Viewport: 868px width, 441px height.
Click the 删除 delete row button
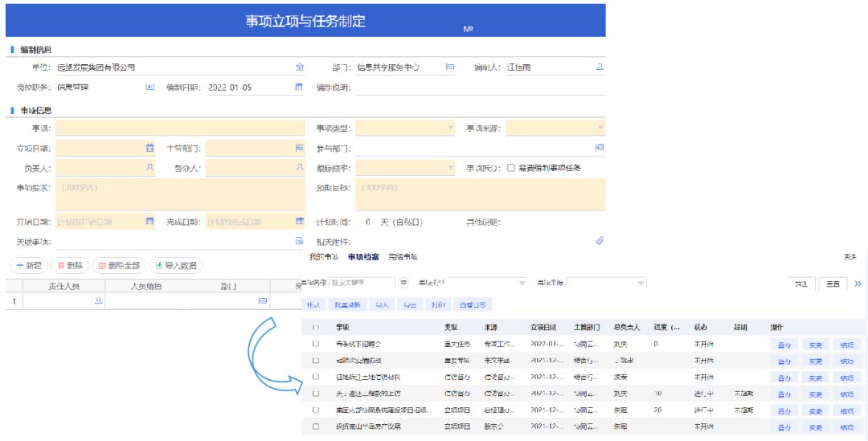tap(70, 266)
